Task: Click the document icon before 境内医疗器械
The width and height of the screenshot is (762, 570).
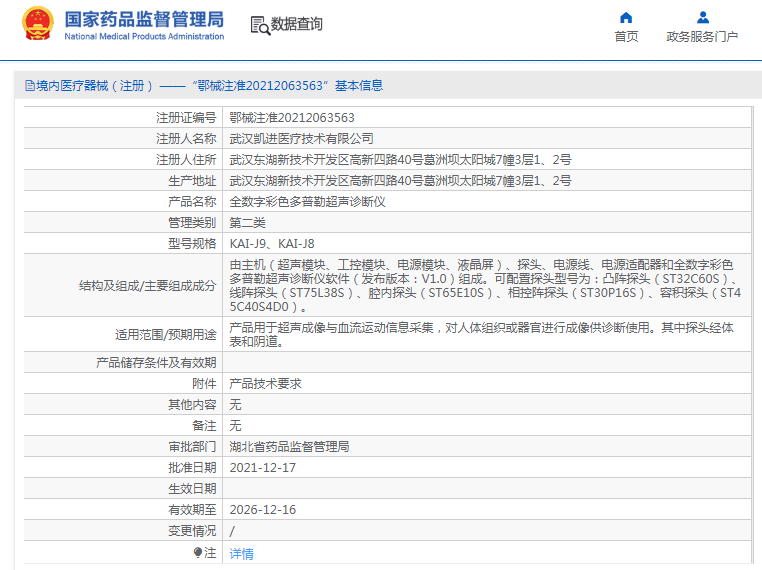Action: coord(28,86)
